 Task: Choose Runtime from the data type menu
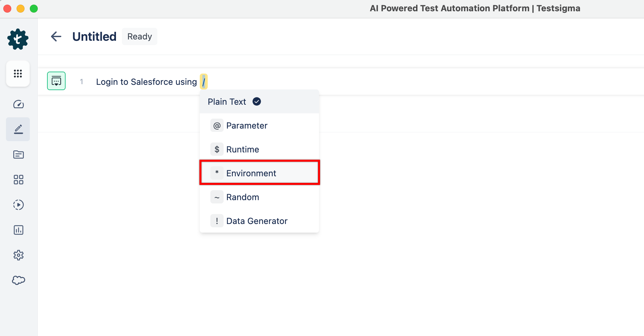pyautogui.click(x=259, y=149)
